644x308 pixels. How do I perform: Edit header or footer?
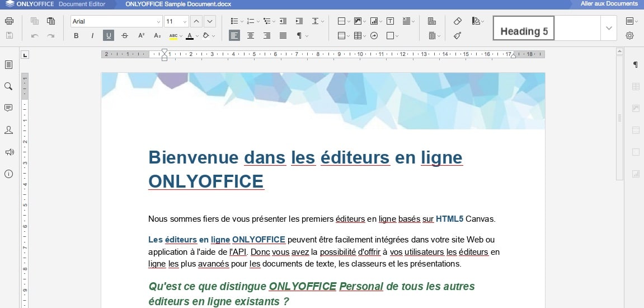click(341, 36)
